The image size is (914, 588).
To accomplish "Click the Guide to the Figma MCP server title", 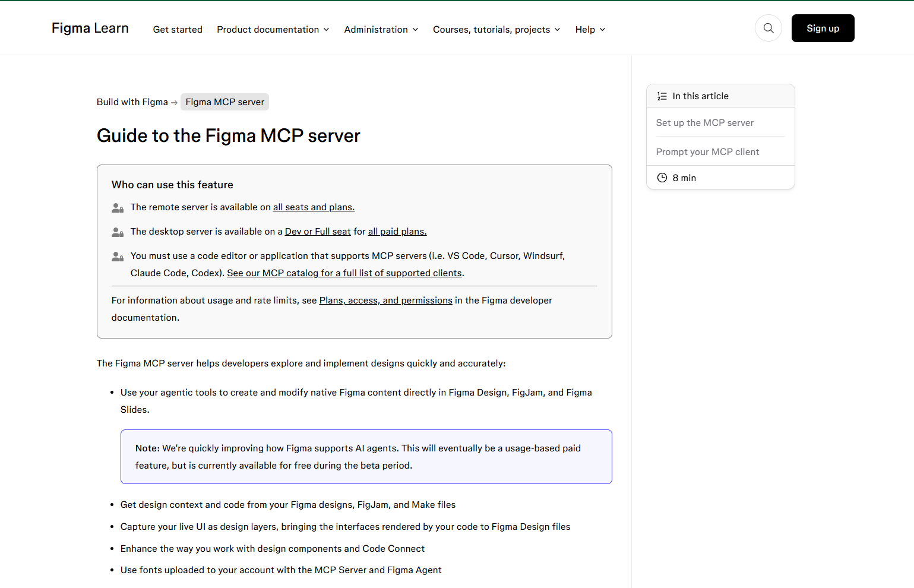I will 229,136.
